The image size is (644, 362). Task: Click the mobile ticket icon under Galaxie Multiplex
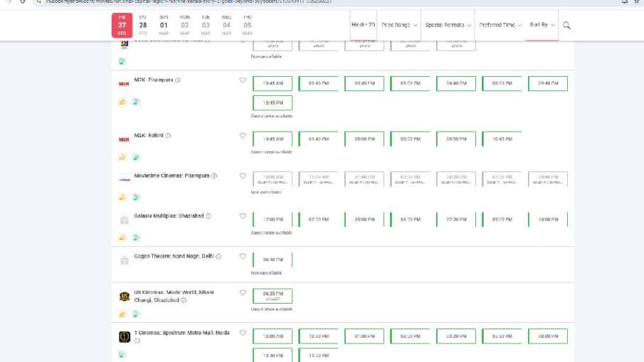pos(136,238)
